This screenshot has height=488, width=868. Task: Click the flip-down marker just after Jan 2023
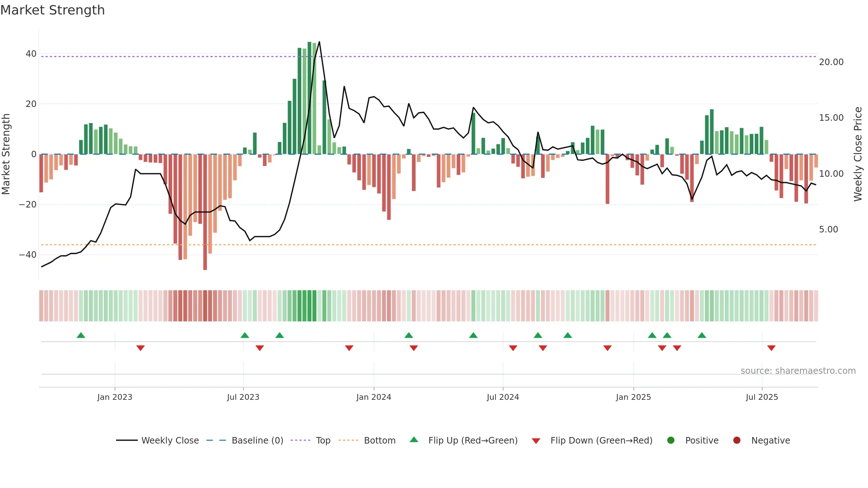click(x=141, y=348)
